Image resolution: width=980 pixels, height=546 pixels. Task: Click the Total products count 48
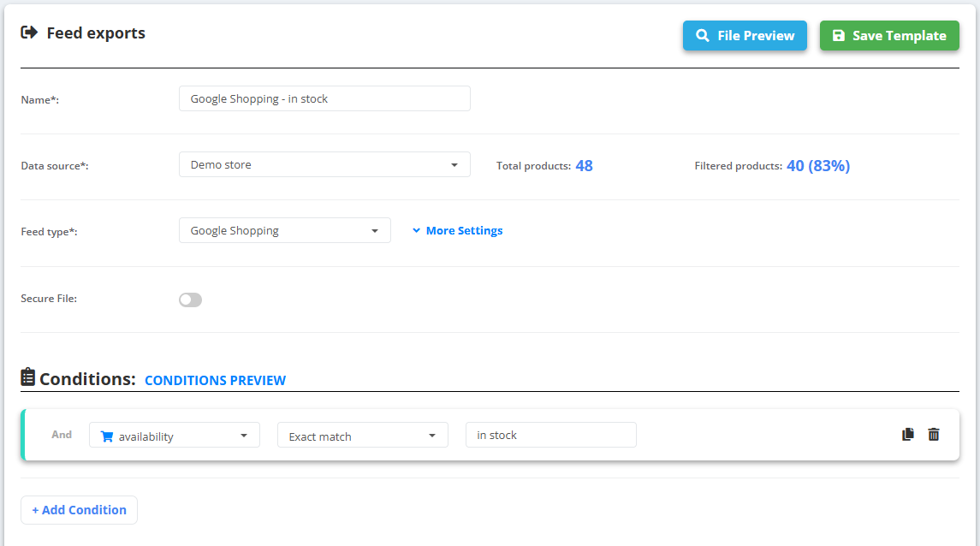click(x=584, y=165)
